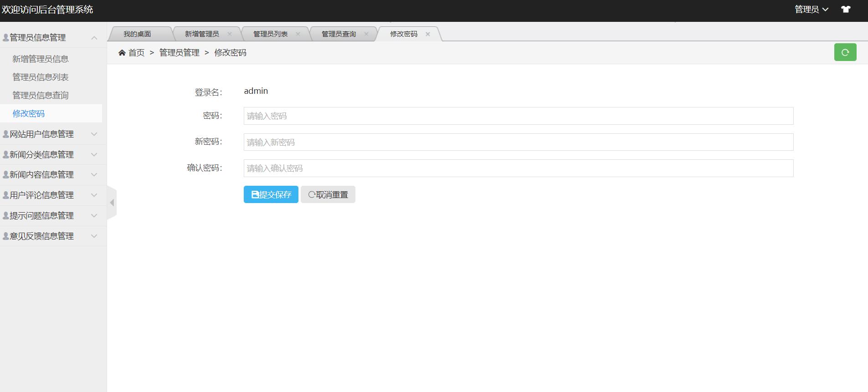This screenshot has width=868, height=392.
Task: Switch to the 管理员列表 tab
Action: click(270, 34)
